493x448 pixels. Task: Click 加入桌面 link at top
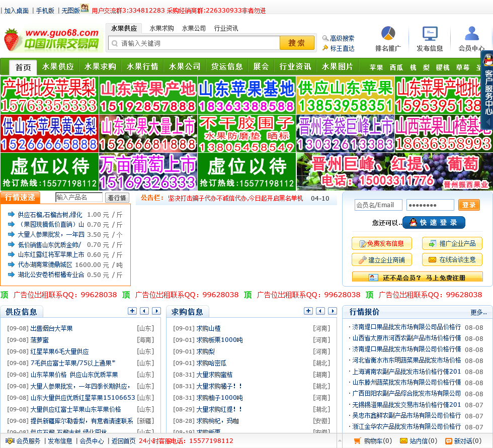(x=16, y=11)
